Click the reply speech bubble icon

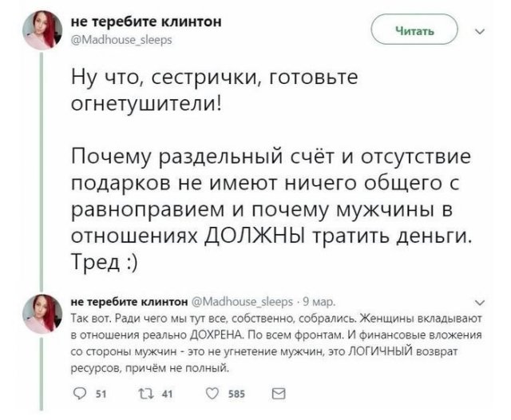click(x=79, y=393)
